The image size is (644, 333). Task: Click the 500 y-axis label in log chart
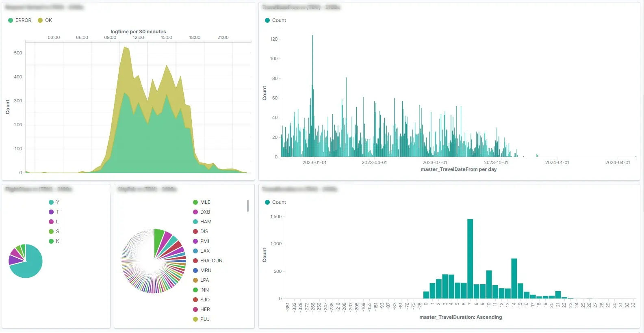click(18, 53)
